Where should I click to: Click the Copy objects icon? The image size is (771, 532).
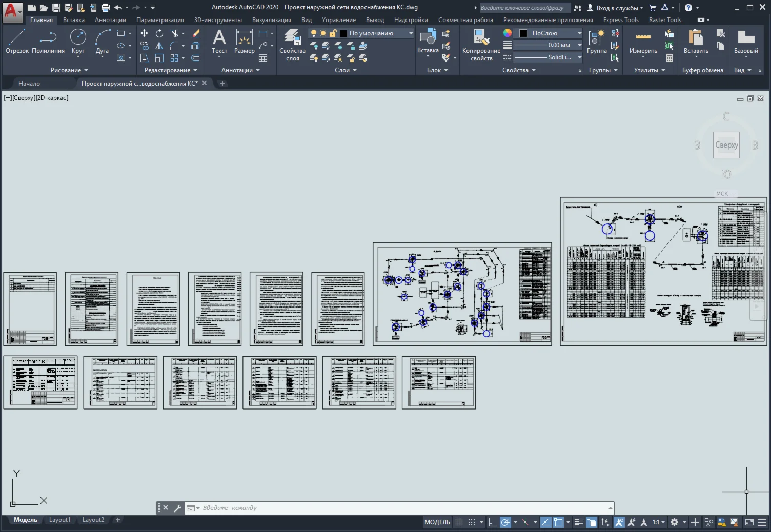coord(145,46)
